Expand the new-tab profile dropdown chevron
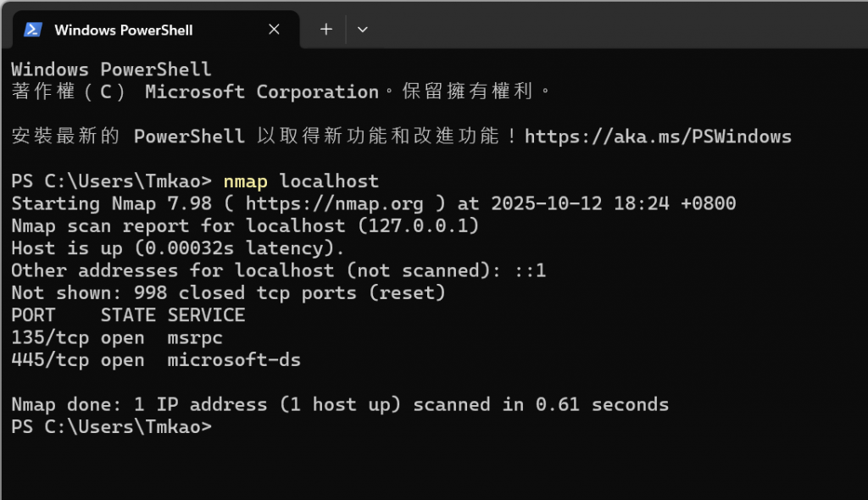868x500 pixels. click(x=363, y=30)
